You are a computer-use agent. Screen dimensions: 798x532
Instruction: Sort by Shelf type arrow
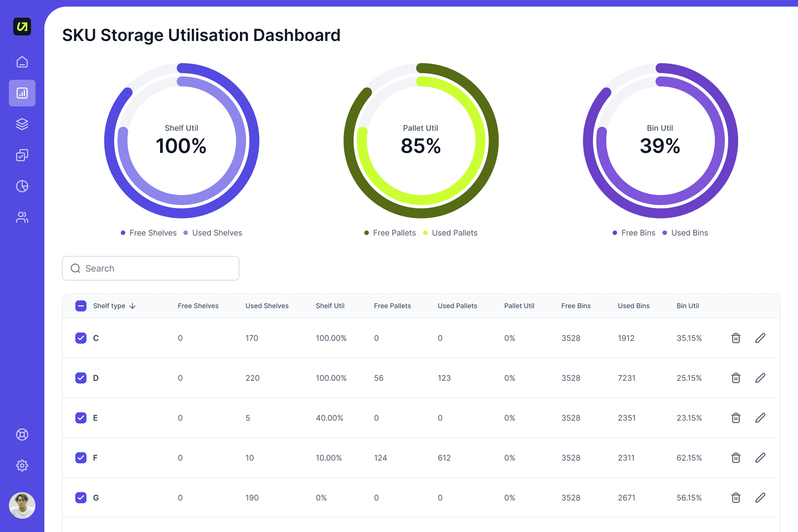point(133,306)
